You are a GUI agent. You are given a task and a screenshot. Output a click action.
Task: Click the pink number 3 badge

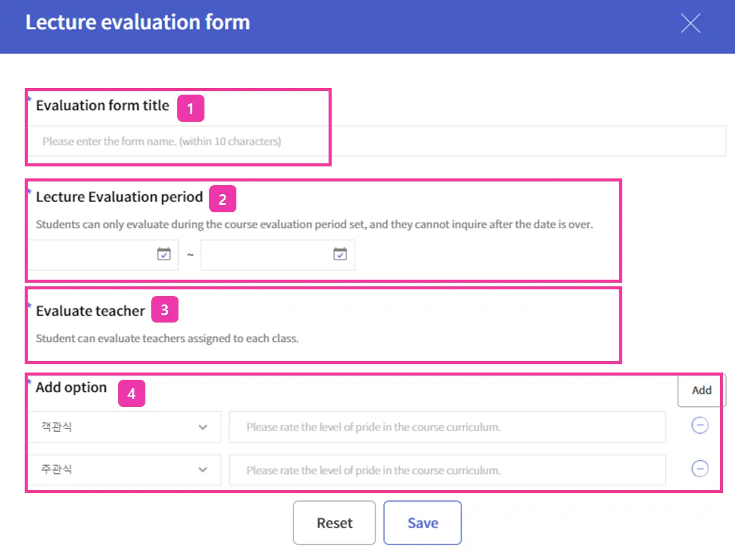[x=165, y=310]
